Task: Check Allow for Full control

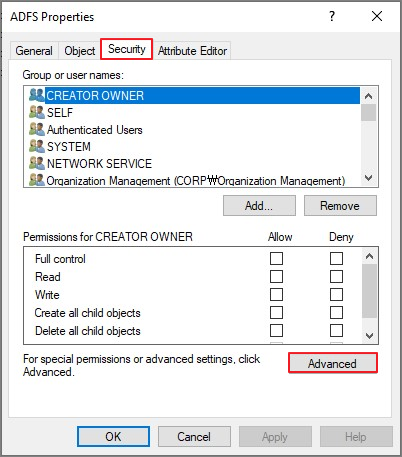Action: click(276, 259)
